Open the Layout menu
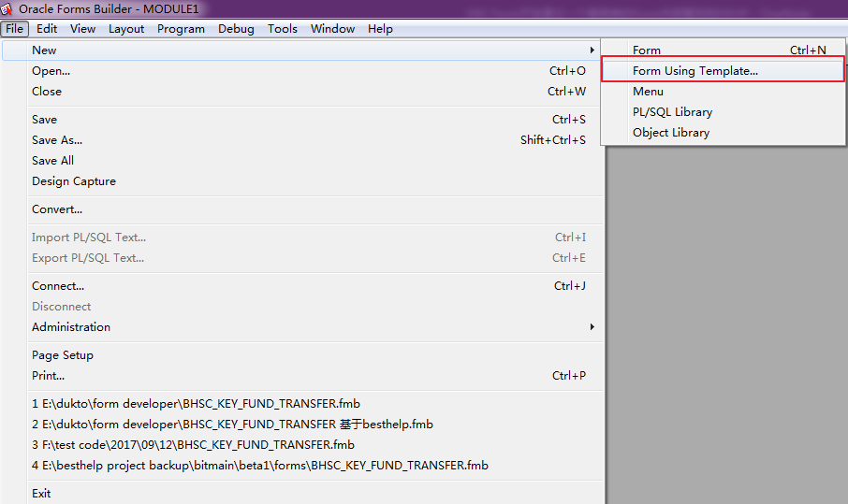848x504 pixels. click(x=126, y=29)
